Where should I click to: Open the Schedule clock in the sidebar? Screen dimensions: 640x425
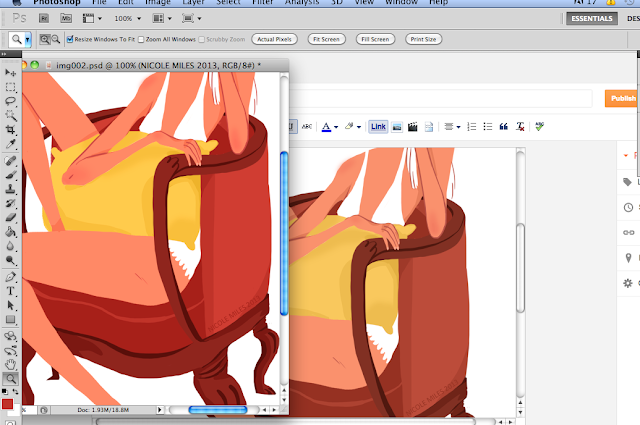click(628, 207)
